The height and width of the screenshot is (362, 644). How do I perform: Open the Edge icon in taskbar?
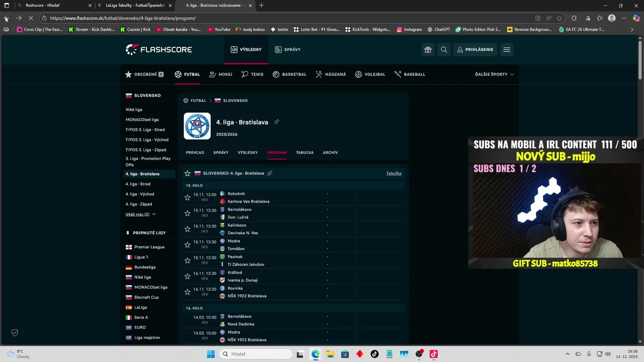pyautogui.click(x=315, y=354)
